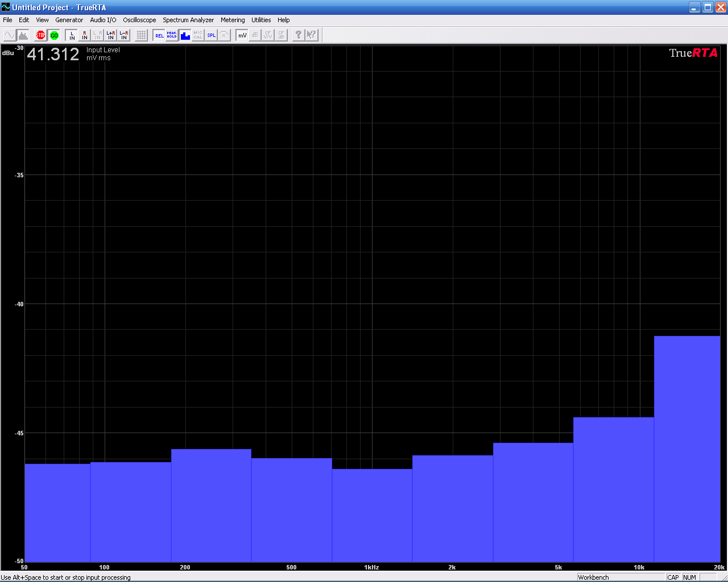Open the Utilities menu

[x=261, y=20]
